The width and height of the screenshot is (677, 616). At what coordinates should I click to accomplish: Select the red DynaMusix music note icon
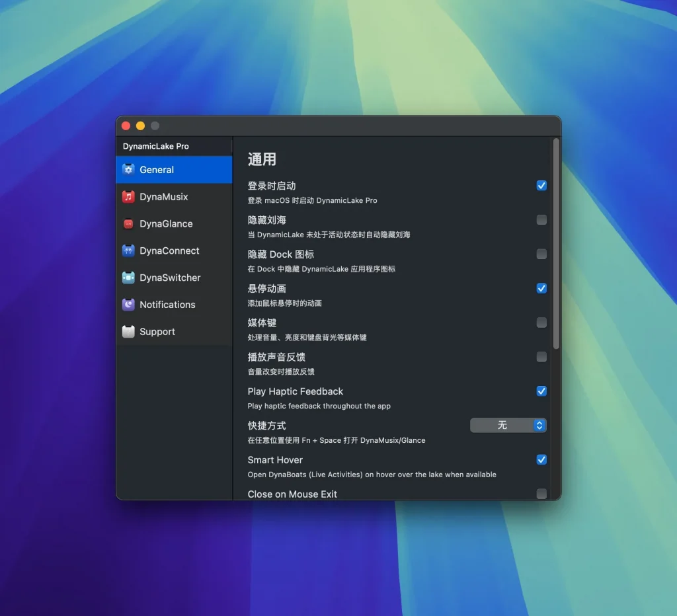(129, 196)
